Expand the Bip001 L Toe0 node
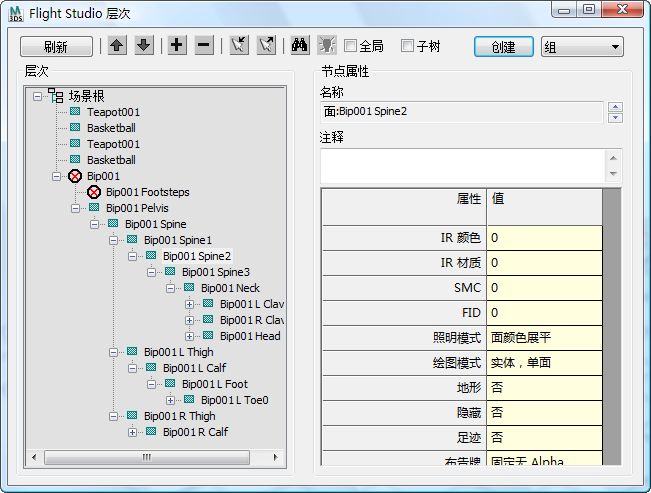Viewport: 651px width, 493px height. click(170, 400)
